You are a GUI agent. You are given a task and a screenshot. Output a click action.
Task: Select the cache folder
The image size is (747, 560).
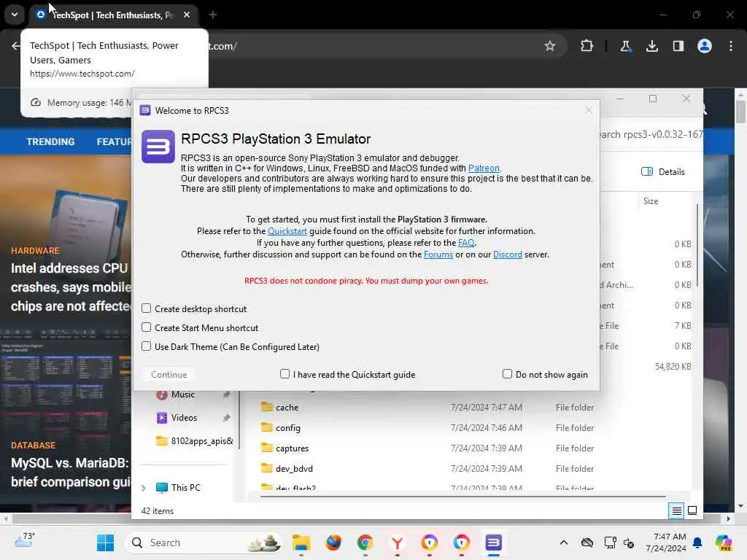(x=287, y=408)
